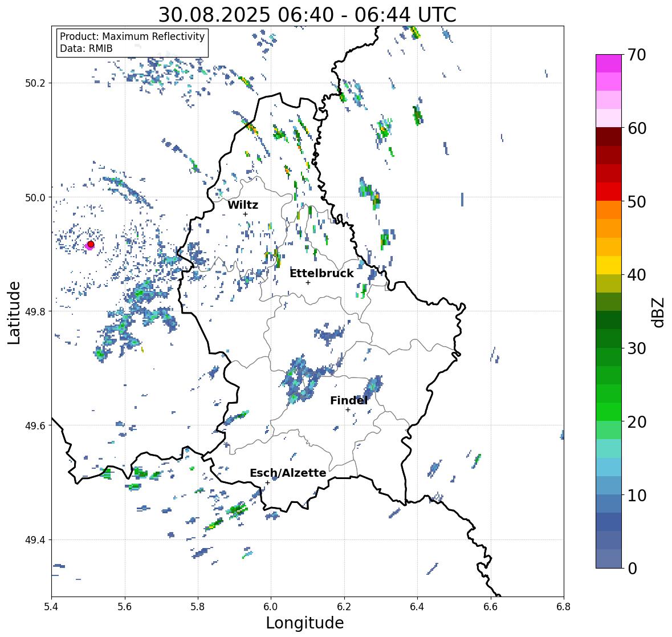
Task: Click the colorbar tick label 30
Action: coord(637,348)
